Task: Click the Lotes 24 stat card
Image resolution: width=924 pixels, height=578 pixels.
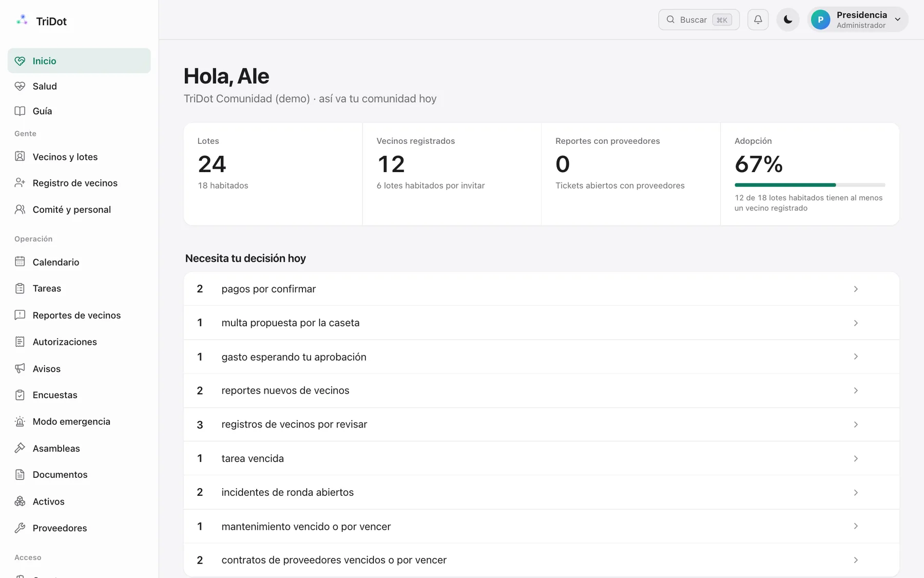Action: [273, 174]
